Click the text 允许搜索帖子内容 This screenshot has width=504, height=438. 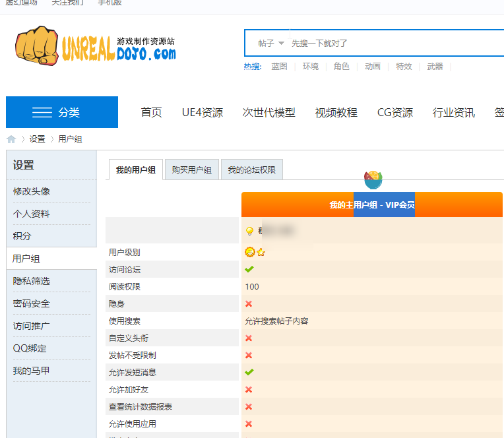coord(277,321)
